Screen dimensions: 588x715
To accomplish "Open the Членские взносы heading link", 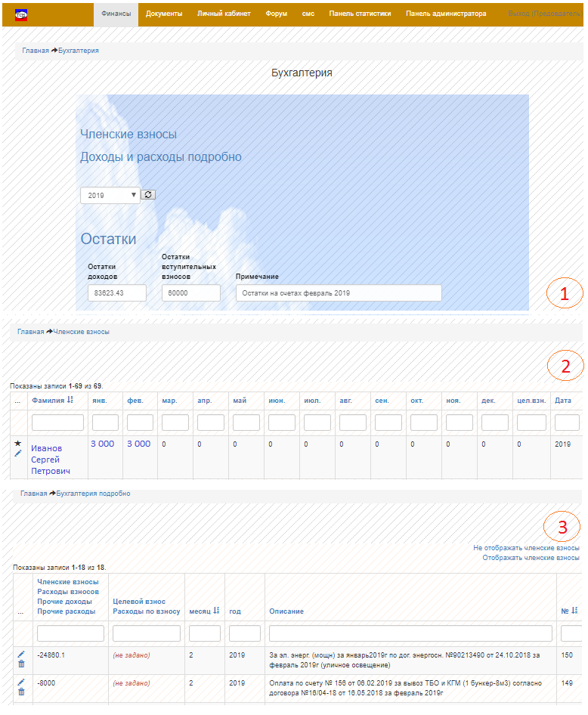I will 128,134.
